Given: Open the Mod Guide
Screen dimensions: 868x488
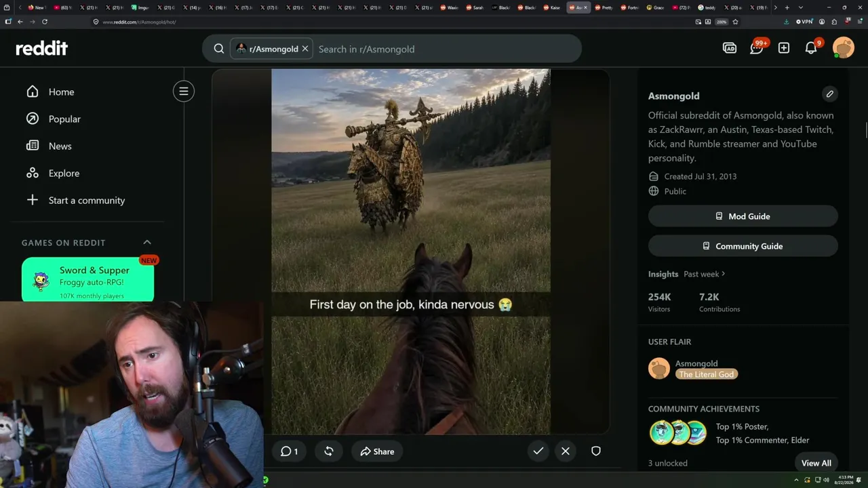Looking at the screenshot, I should point(743,216).
